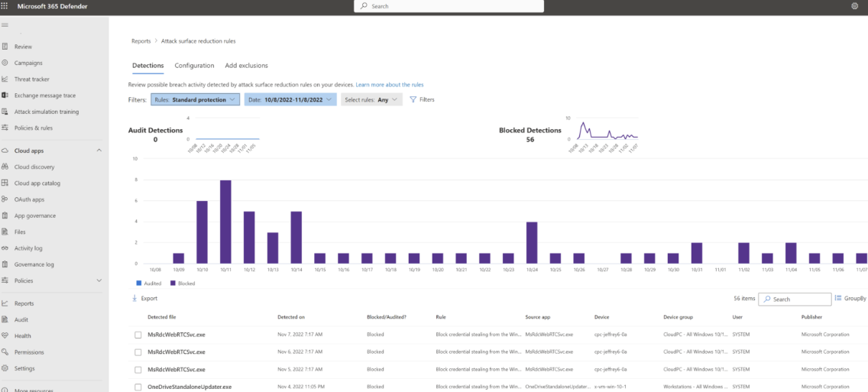Screen dimensions: 868x392
Task: Click the Files icon in sidebar
Action: 5,232
